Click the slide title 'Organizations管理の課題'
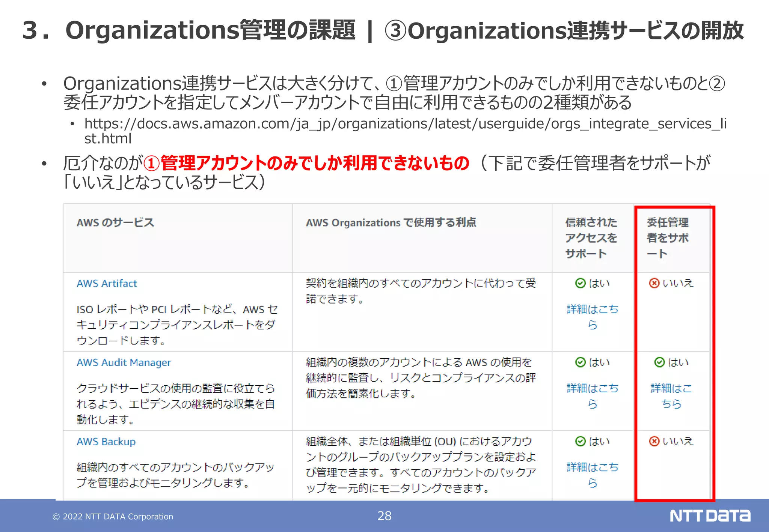 [x=210, y=30]
